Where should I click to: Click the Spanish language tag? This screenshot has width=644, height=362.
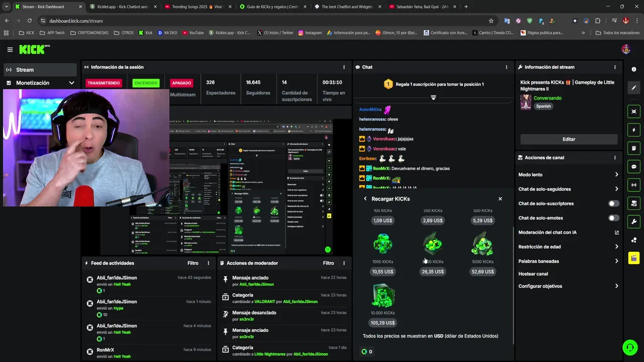pyautogui.click(x=543, y=106)
